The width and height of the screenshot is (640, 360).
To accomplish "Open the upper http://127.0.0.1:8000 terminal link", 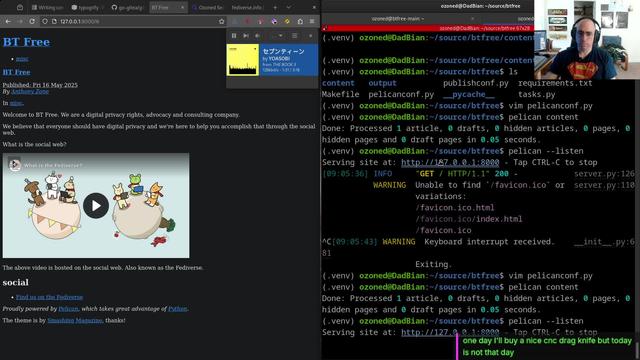I will click(450, 162).
